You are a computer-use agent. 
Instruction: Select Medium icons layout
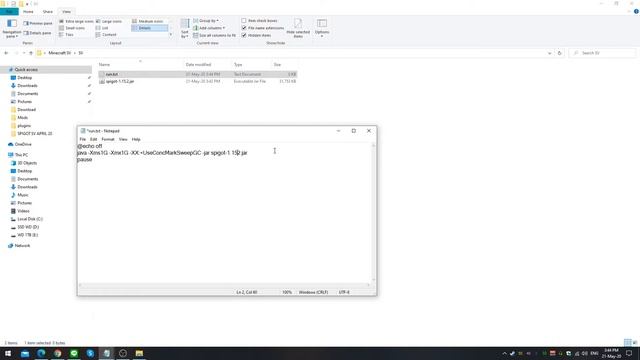point(148,21)
